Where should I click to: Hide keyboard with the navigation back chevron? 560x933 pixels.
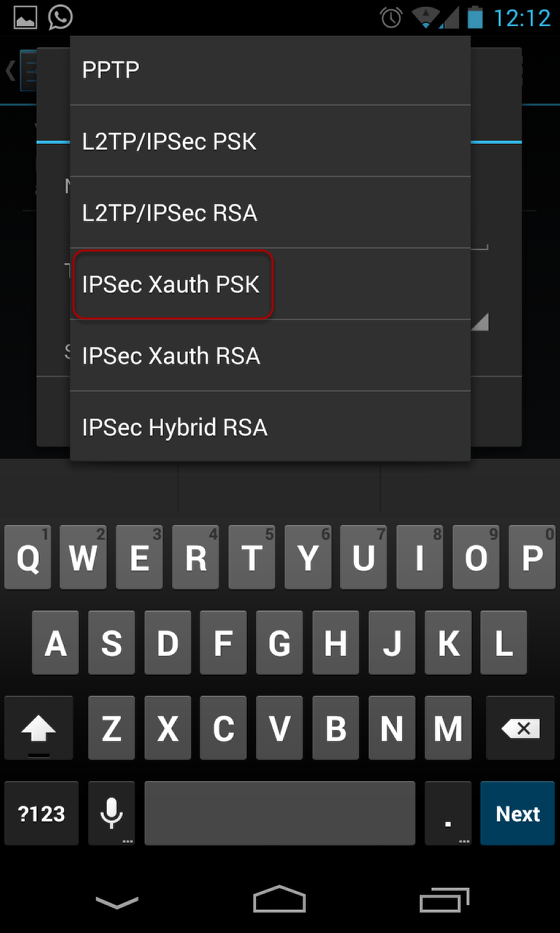point(117,902)
